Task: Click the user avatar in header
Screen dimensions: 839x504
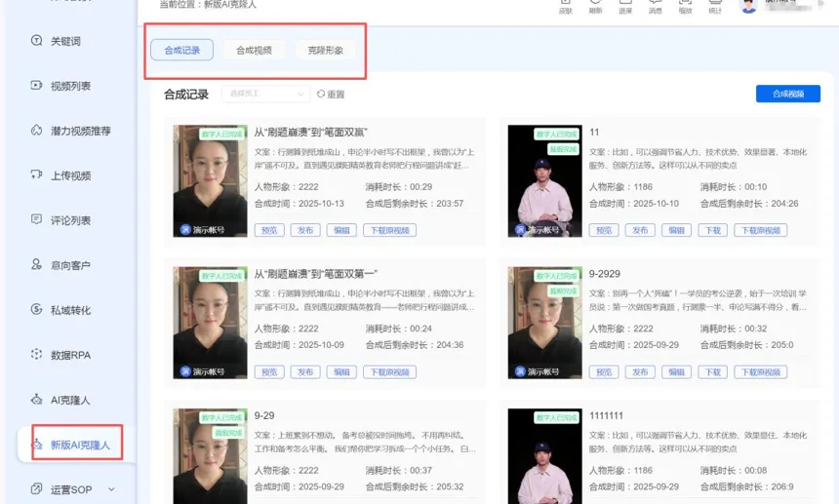Action: pyautogui.click(x=748, y=5)
